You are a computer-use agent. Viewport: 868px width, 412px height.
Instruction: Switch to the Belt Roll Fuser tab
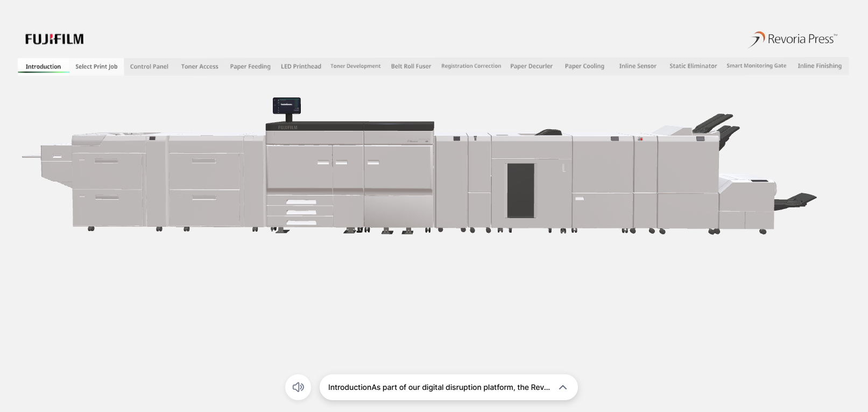click(x=411, y=66)
